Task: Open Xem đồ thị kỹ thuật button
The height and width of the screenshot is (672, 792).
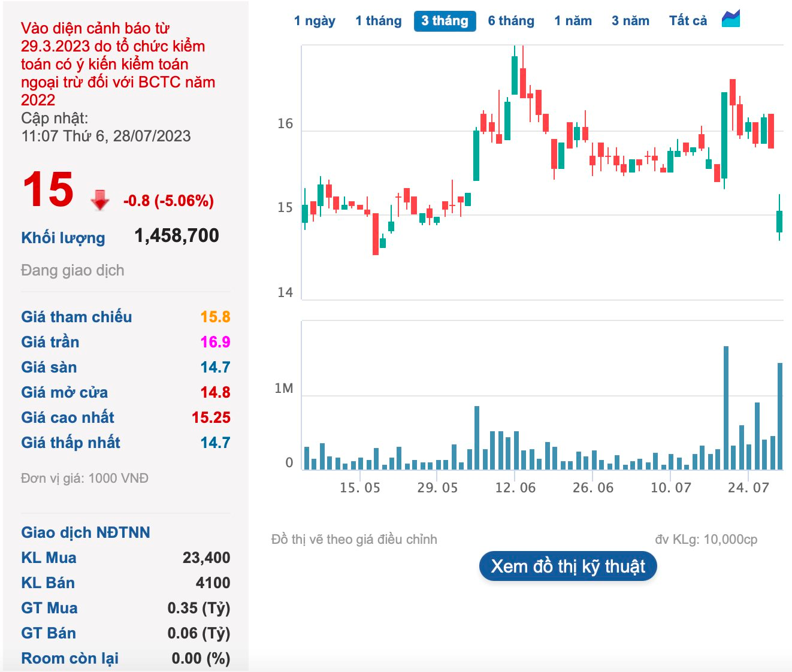Action: [568, 566]
